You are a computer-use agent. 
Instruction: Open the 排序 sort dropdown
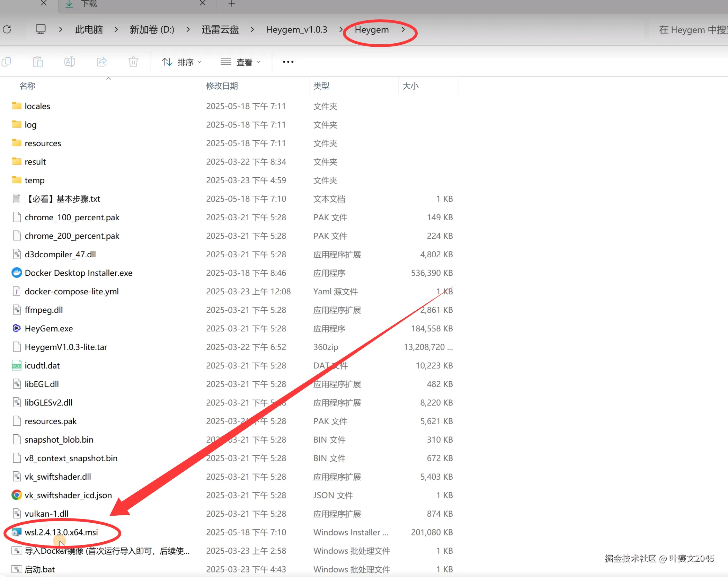(x=182, y=62)
